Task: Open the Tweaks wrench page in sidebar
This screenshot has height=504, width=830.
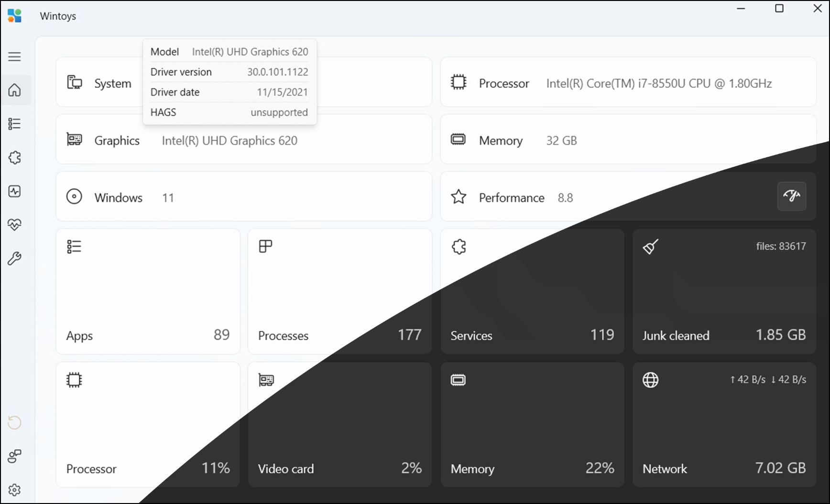Action: [x=14, y=258]
